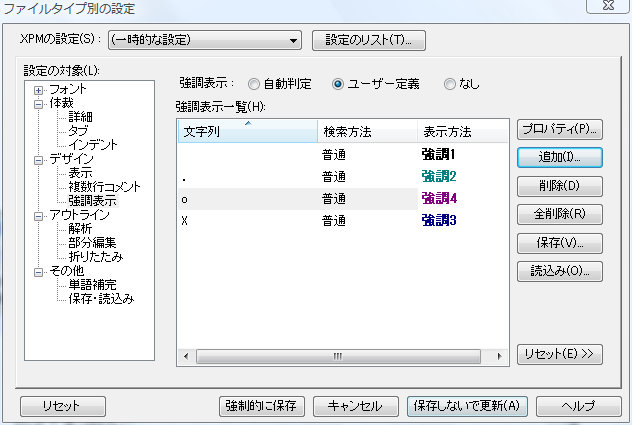Select タブ in the settings tree

click(78, 131)
